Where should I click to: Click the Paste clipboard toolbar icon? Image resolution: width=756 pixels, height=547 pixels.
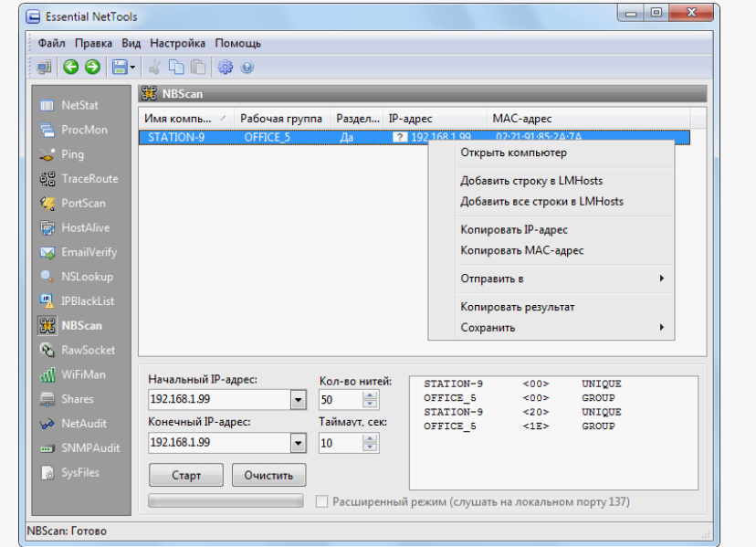click(x=198, y=67)
